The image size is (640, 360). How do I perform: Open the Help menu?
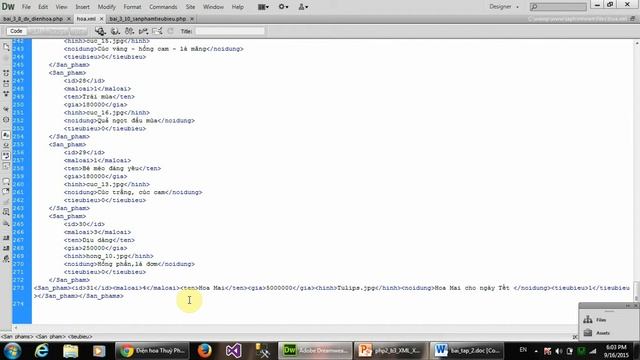[x=238, y=7]
